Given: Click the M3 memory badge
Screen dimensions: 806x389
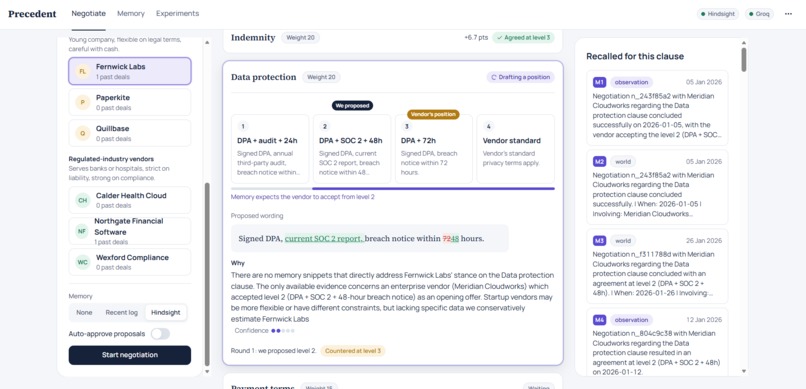Looking at the screenshot, I should pos(599,240).
